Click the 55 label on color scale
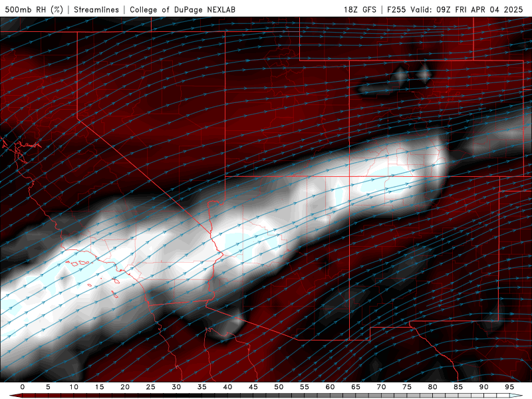 [x=305, y=387]
